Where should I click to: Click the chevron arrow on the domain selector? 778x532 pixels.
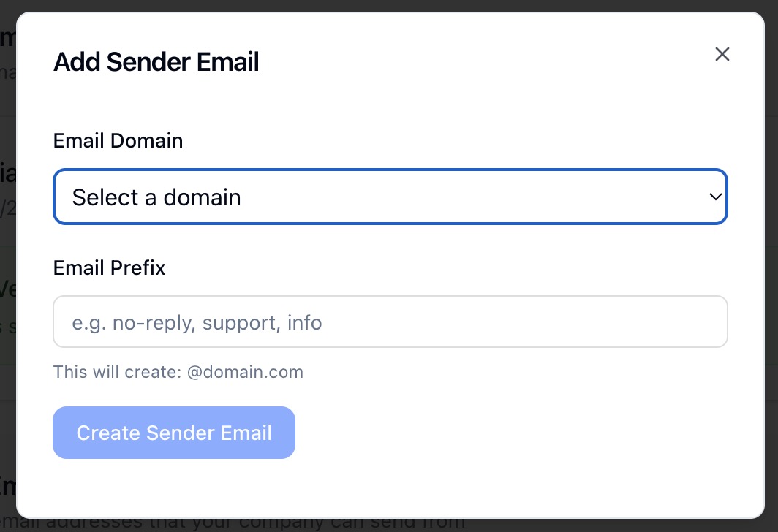(x=715, y=197)
